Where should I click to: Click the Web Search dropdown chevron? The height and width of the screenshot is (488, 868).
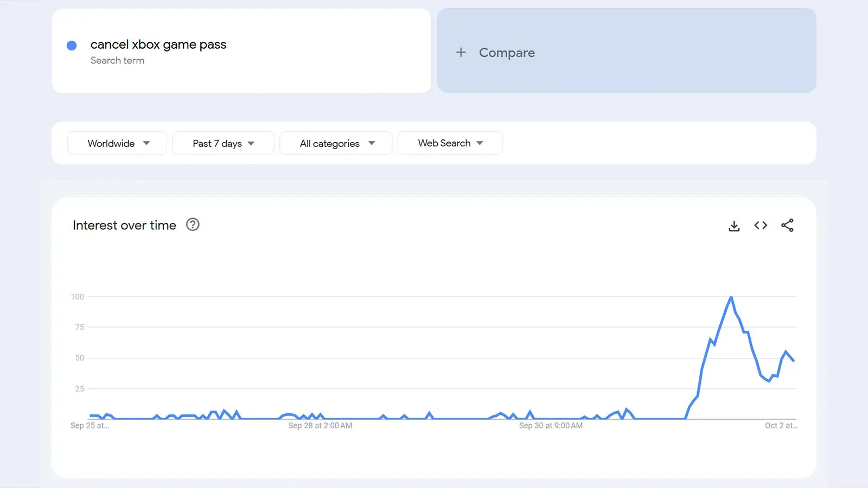480,143
